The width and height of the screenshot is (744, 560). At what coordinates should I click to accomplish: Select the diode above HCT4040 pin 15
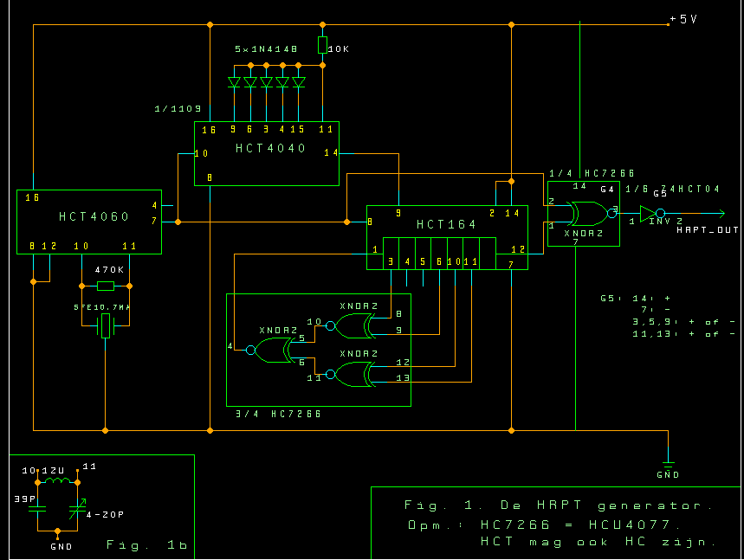[299, 82]
